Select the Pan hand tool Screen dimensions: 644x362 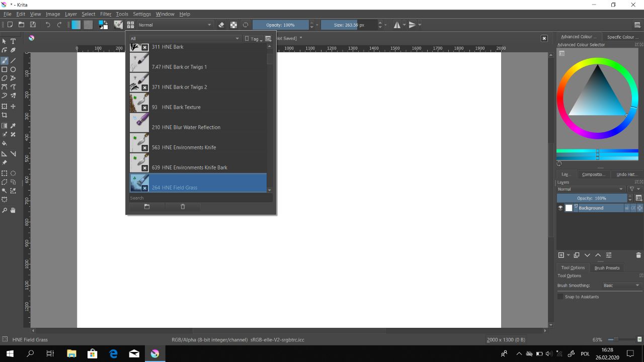pyautogui.click(x=13, y=210)
